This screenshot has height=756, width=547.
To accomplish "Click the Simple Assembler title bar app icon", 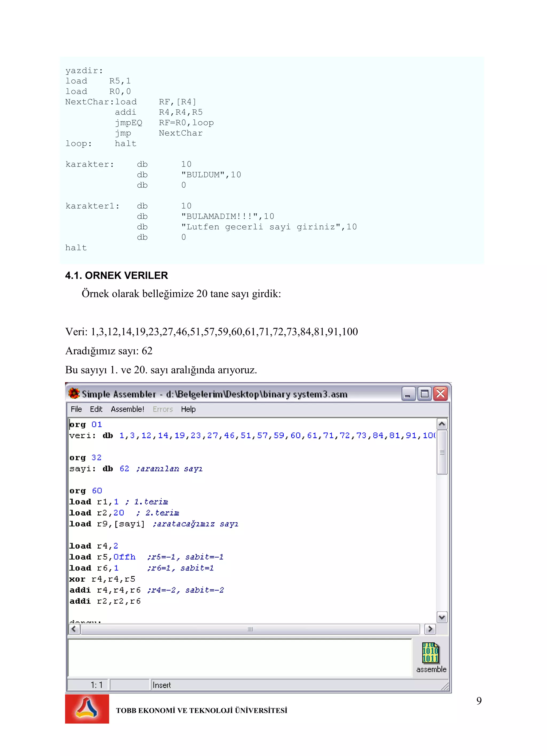I will coord(74,394).
